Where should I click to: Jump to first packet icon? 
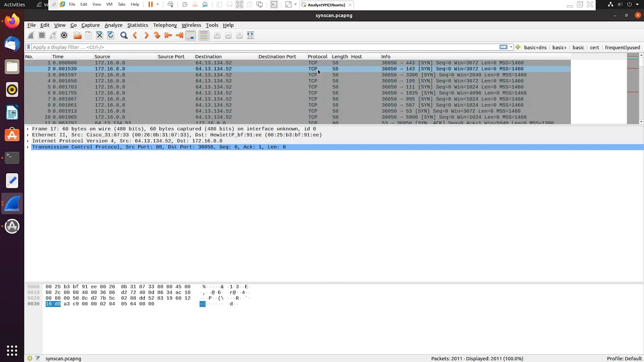click(168, 35)
